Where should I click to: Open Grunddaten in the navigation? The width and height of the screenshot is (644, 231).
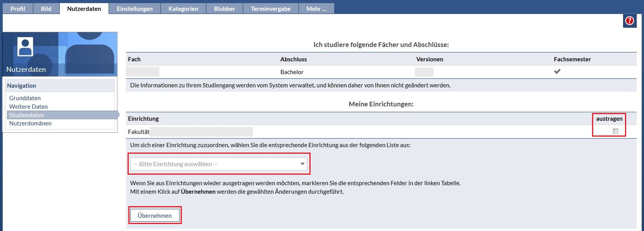coord(25,98)
